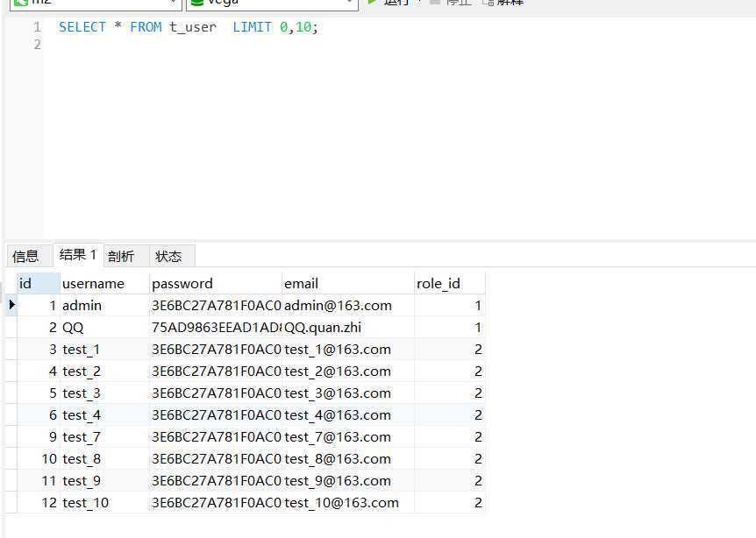The height and width of the screenshot is (538, 756).
Task: Click id cell 12 in test_10 row
Action: (x=39, y=503)
